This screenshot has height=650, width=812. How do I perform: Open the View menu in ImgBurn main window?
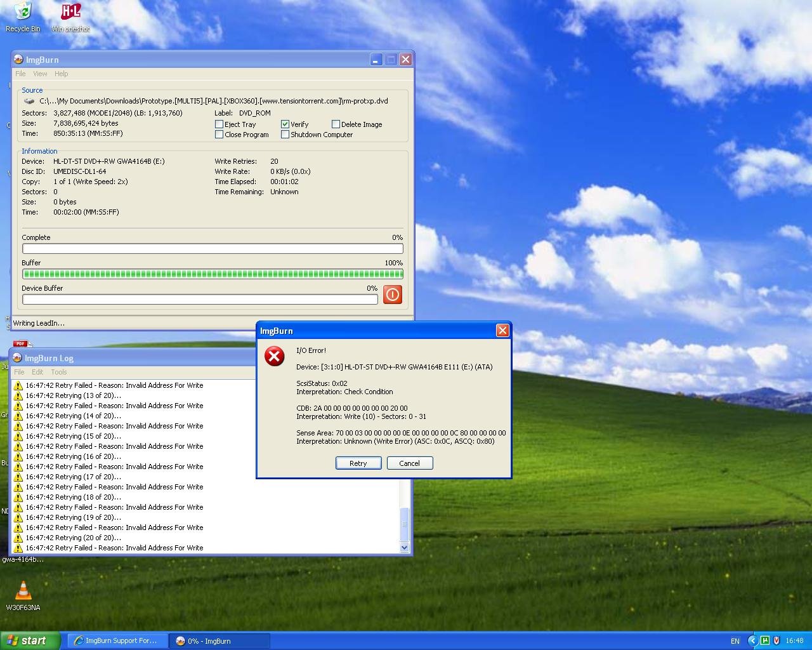pyautogui.click(x=40, y=74)
